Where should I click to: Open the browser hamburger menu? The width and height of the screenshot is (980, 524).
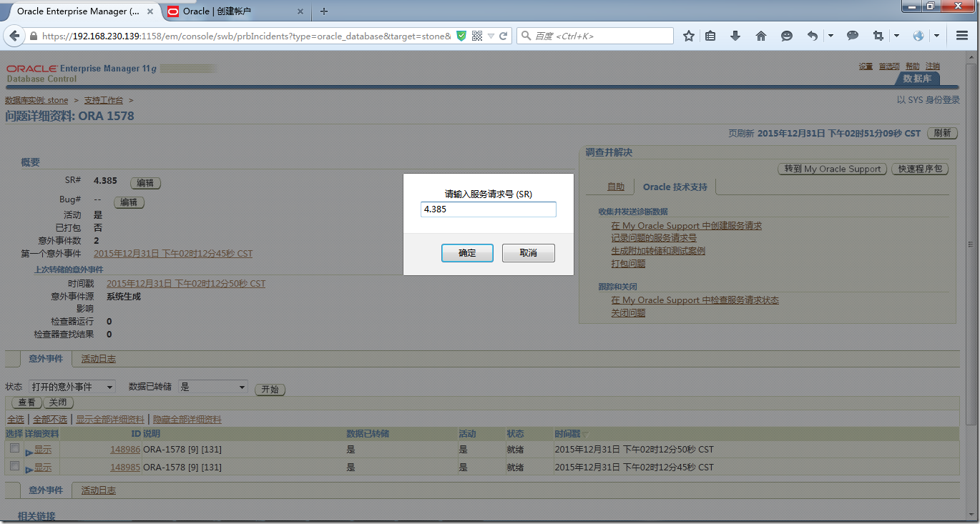tap(962, 36)
